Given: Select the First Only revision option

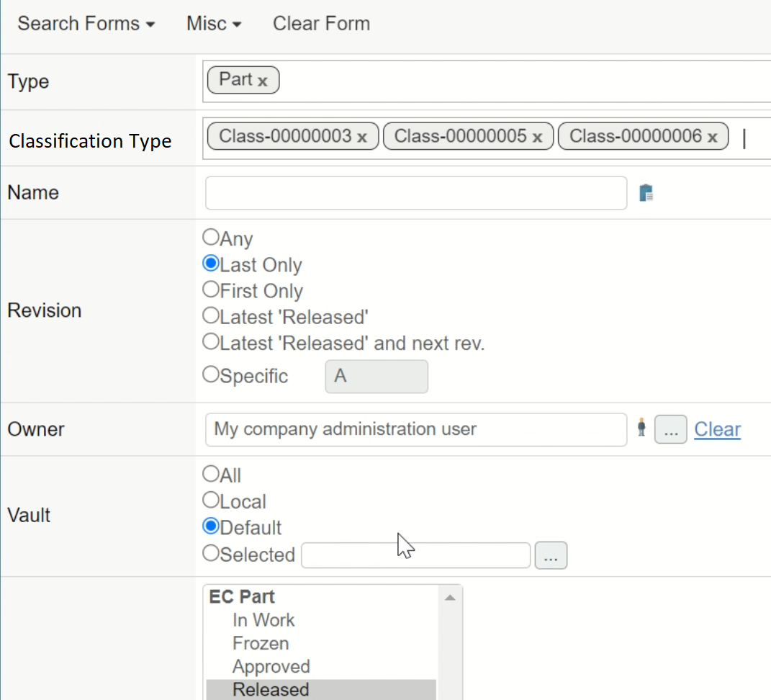Looking at the screenshot, I should pyautogui.click(x=211, y=290).
